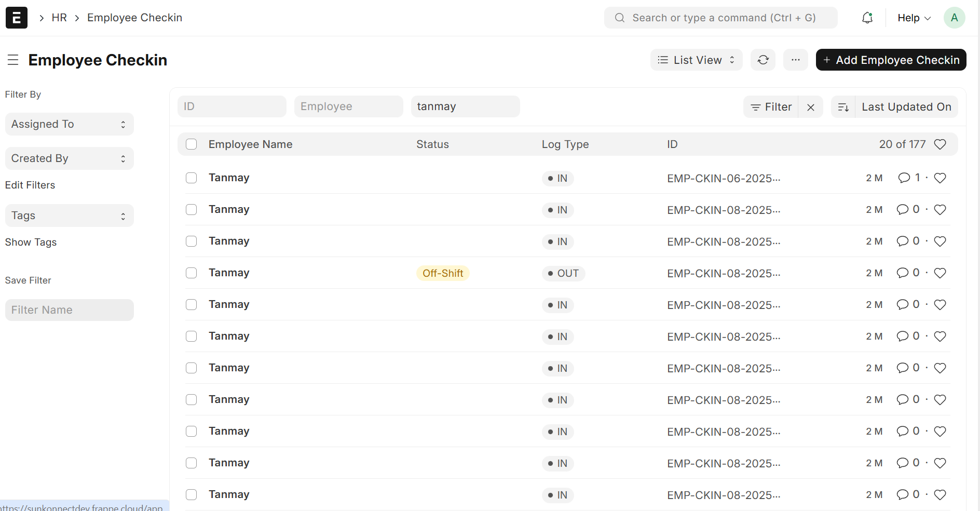Focus the global search bar
This screenshot has width=980, height=511.
(x=720, y=18)
